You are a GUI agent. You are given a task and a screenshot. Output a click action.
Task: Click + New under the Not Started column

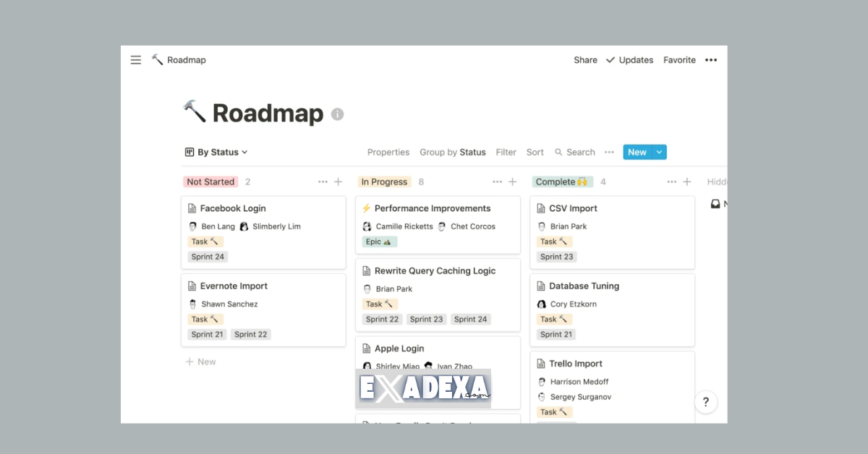click(x=200, y=361)
